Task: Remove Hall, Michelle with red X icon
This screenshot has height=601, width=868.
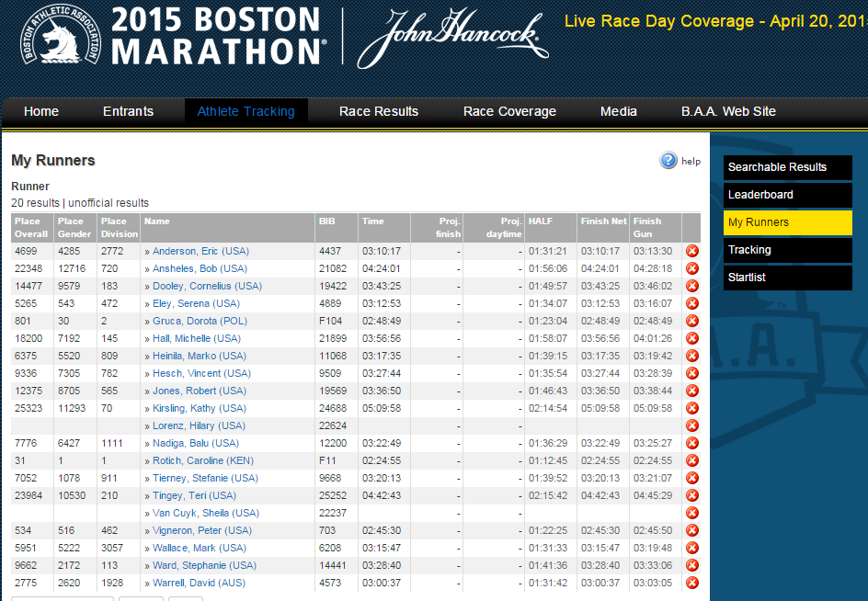Action: coord(692,338)
